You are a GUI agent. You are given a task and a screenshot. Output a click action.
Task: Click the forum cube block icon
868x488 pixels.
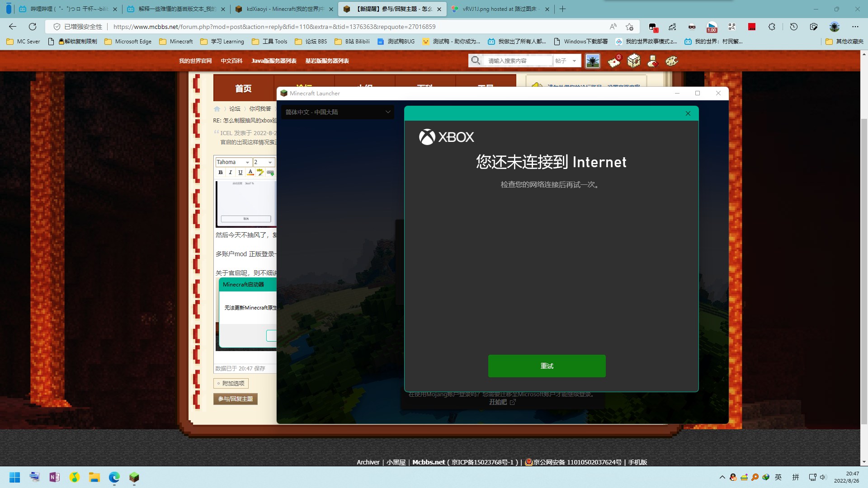(x=634, y=61)
